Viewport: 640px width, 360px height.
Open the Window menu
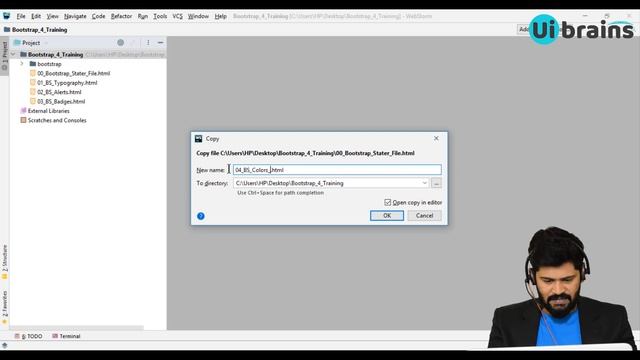tap(198, 16)
